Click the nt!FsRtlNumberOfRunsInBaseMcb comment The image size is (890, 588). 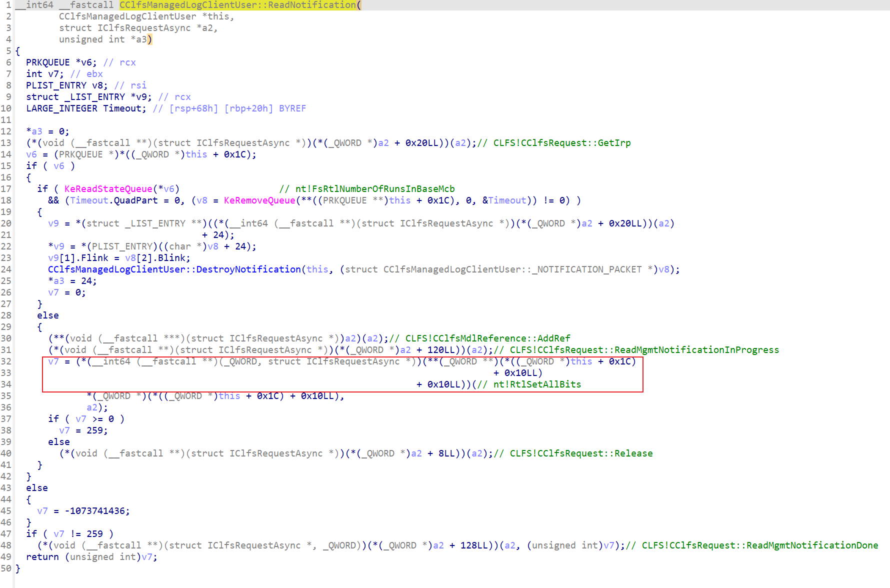coord(374,189)
